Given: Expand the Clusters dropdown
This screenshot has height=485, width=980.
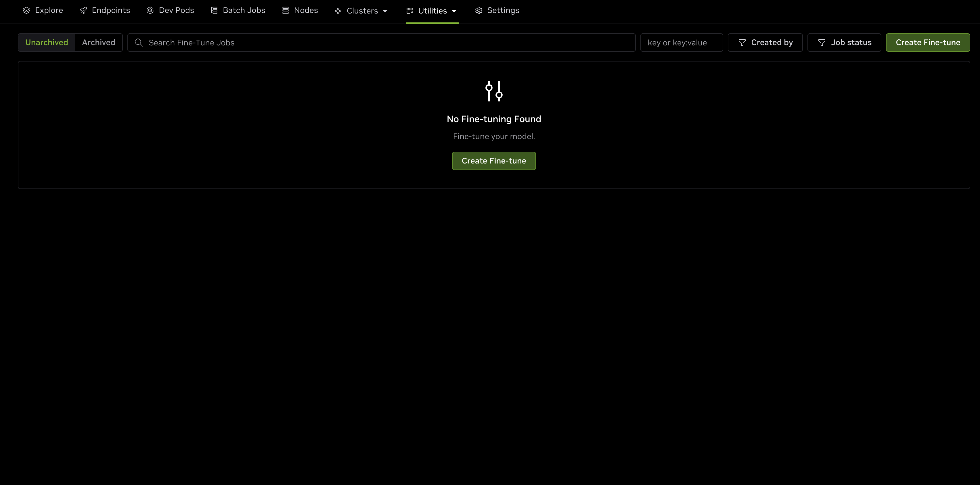Looking at the screenshot, I should [x=385, y=11].
